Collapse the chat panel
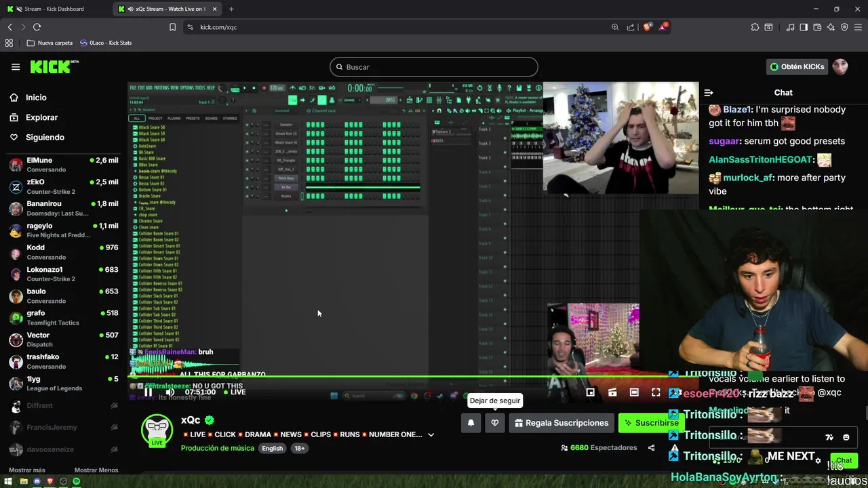The width and height of the screenshot is (868, 488). pyautogui.click(x=709, y=93)
